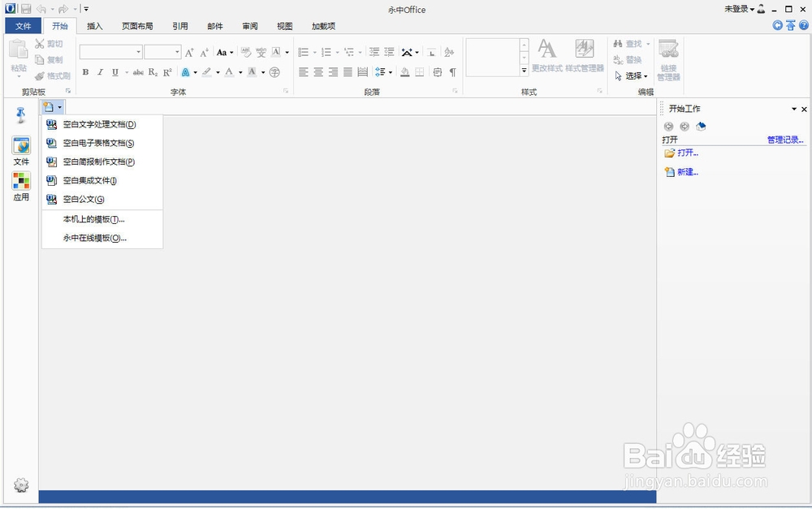Click the Paste (粘贴) clipboard icon
This screenshot has width=812, height=509.
click(x=19, y=50)
